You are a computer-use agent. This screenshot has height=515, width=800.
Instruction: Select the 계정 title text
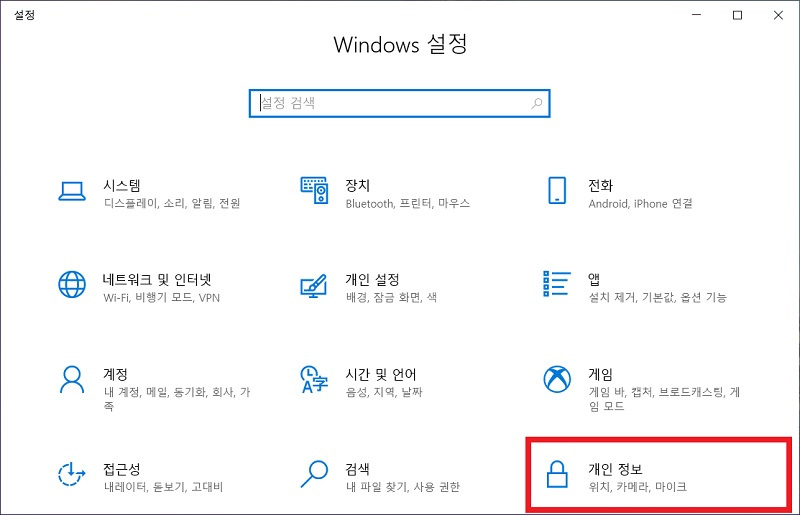(x=115, y=374)
